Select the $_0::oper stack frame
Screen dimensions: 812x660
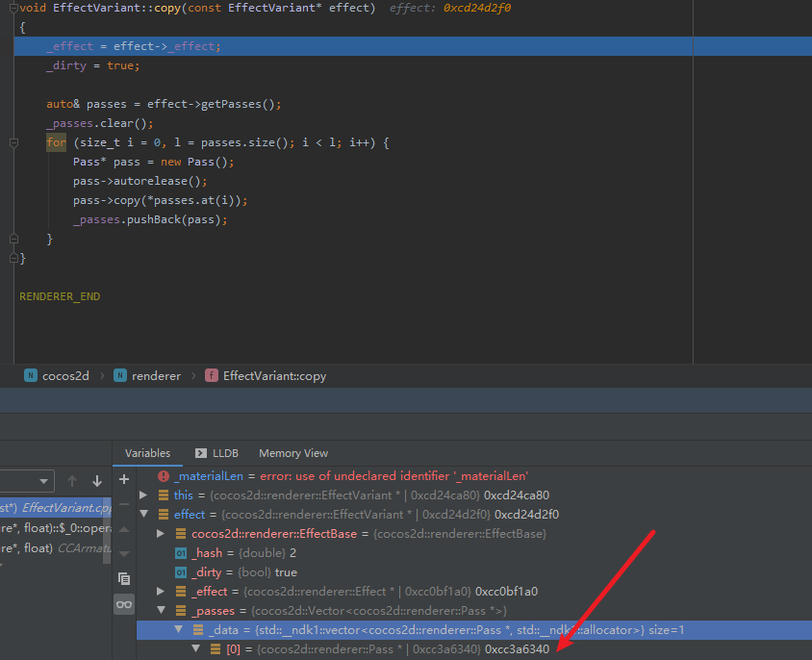[56, 528]
